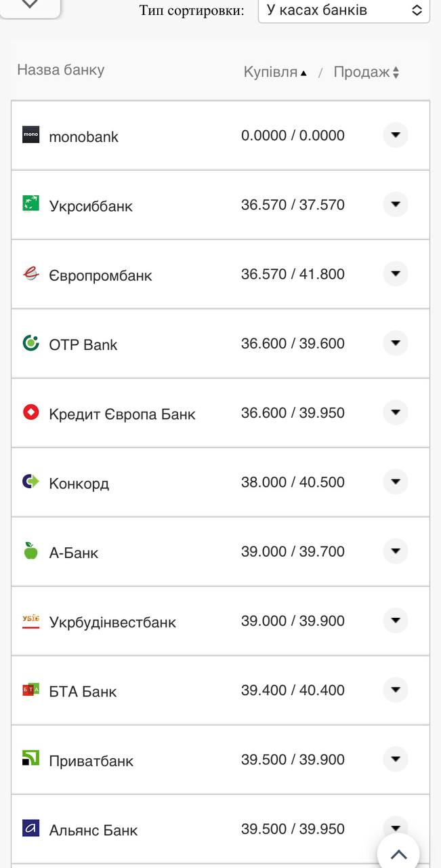The image size is (441, 868).
Task: Expand the БТА Банк rate details
Action: coord(395,690)
